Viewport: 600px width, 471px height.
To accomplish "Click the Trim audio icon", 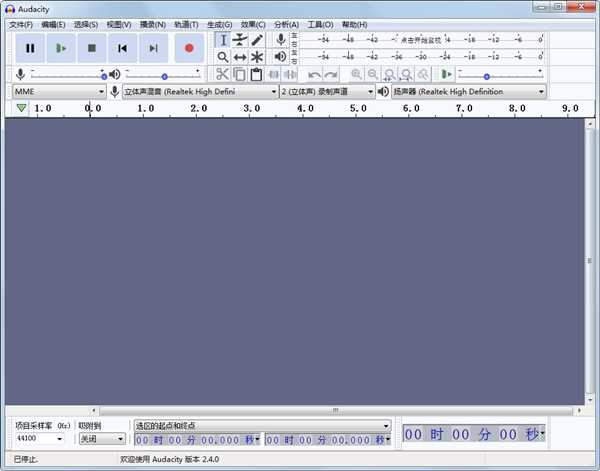I will tap(274, 74).
